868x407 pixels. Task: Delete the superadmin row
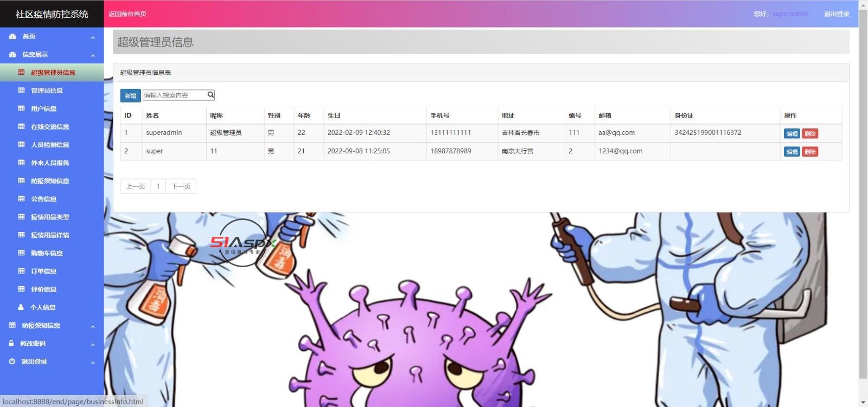point(809,133)
